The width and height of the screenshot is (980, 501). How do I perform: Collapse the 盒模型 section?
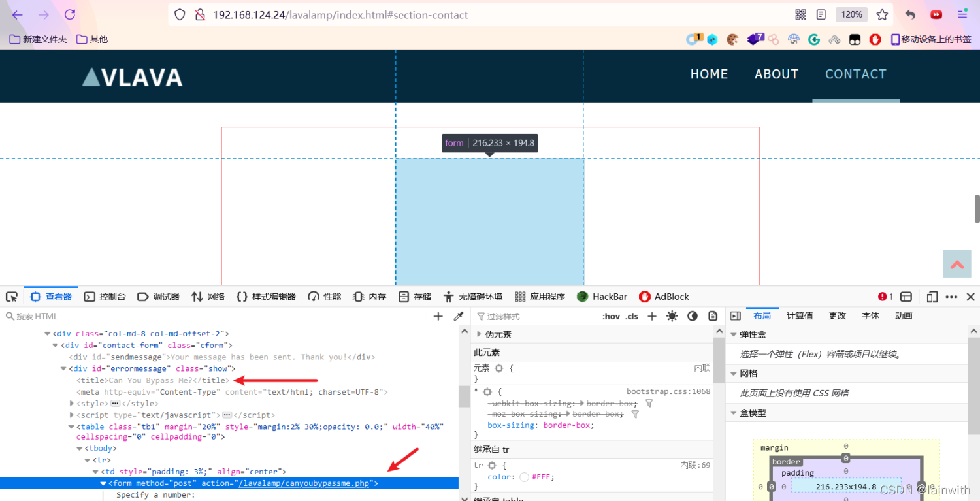coord(732,413)
